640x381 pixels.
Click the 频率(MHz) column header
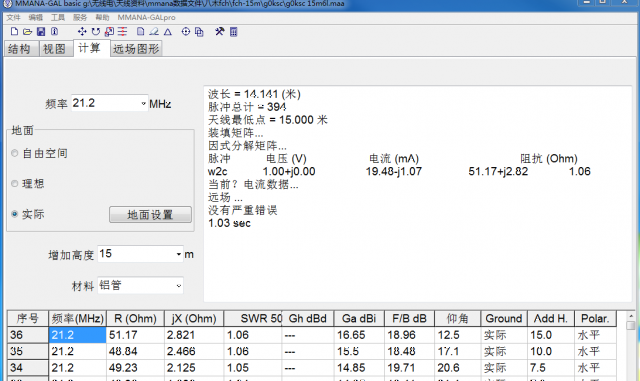click(x=78, y=319)
